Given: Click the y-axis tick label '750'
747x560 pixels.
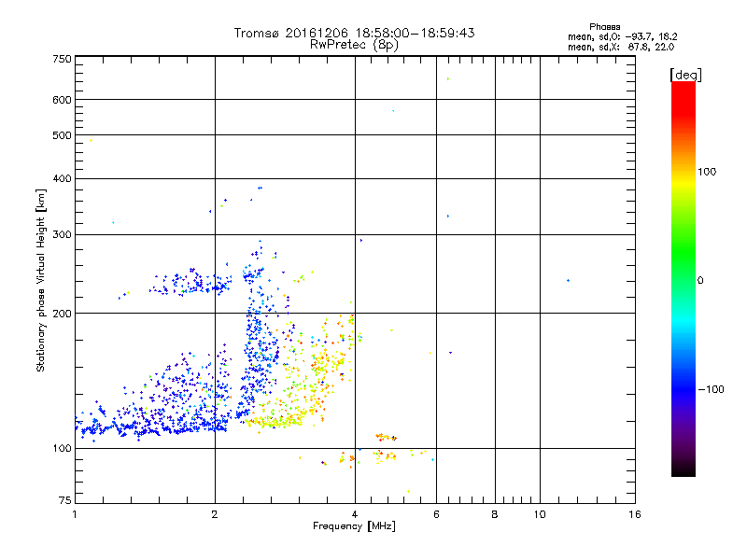Looking at the screenshot, I should pos(63,59).
